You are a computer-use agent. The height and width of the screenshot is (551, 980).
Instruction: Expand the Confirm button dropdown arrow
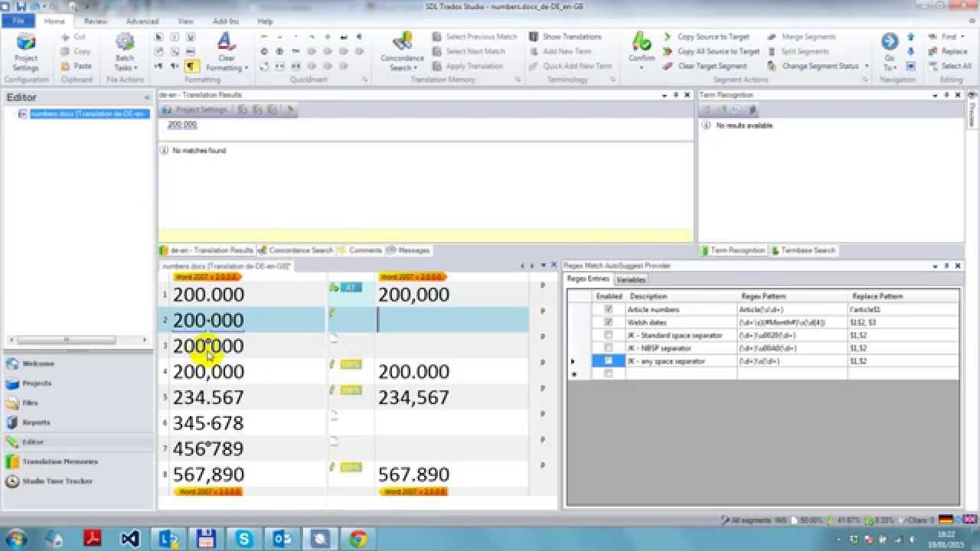coord(642,67)
